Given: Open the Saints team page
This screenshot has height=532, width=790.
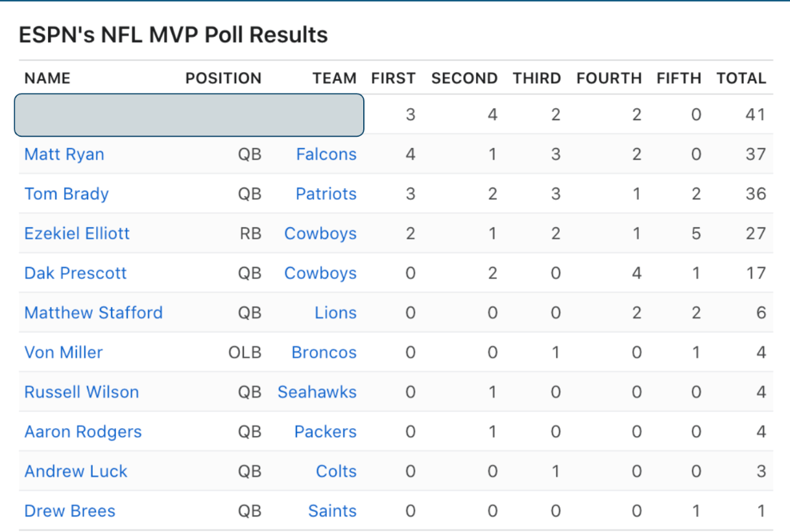Looking at the screenshot, I should click(332, 511).
